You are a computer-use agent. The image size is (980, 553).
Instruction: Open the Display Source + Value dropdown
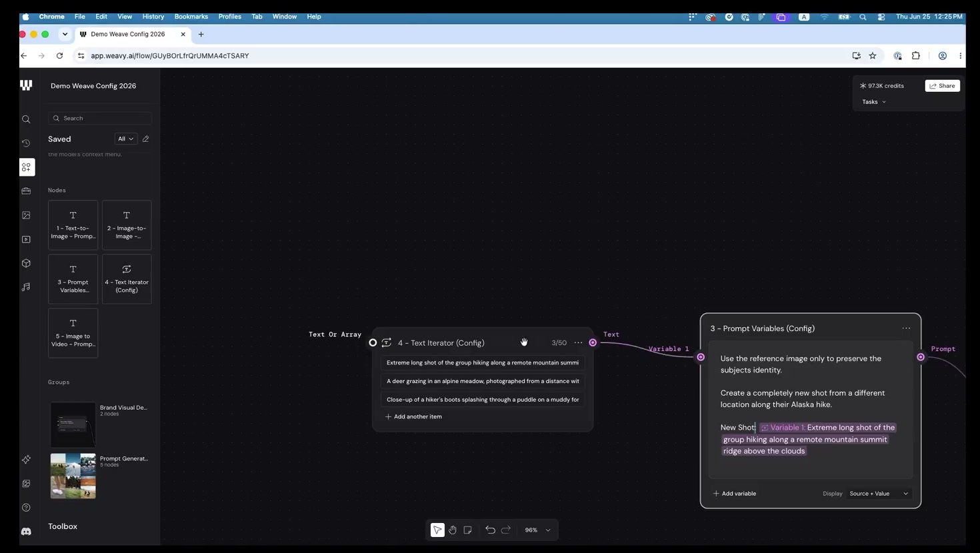(879, 494)
